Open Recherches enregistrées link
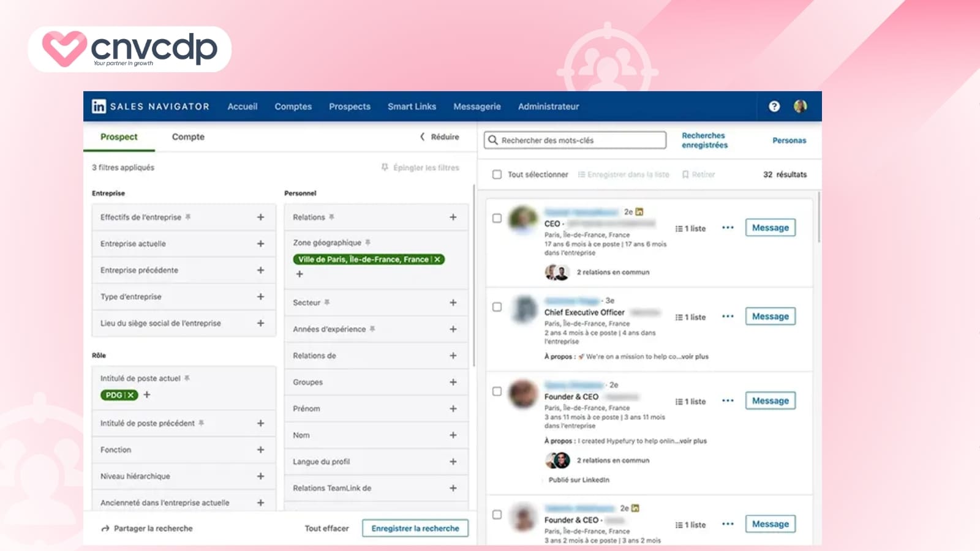Viewport: 980px width, 551px height. [x=703, y=140]
